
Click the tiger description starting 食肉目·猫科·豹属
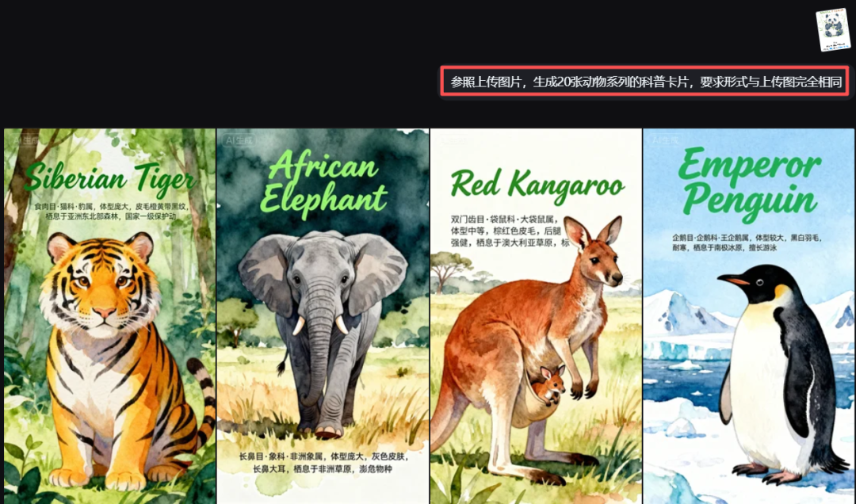coord(111,212)
